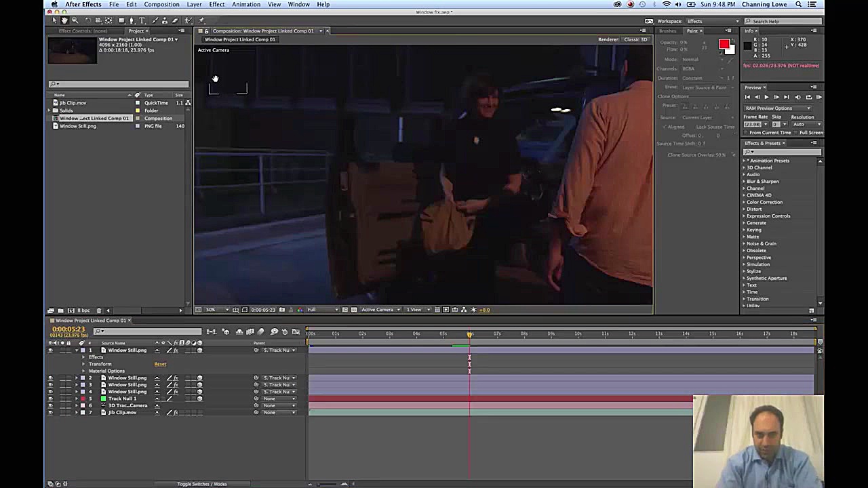
Task: Toggle the transparency grid in the viewer
Action: tap(353, 310)
